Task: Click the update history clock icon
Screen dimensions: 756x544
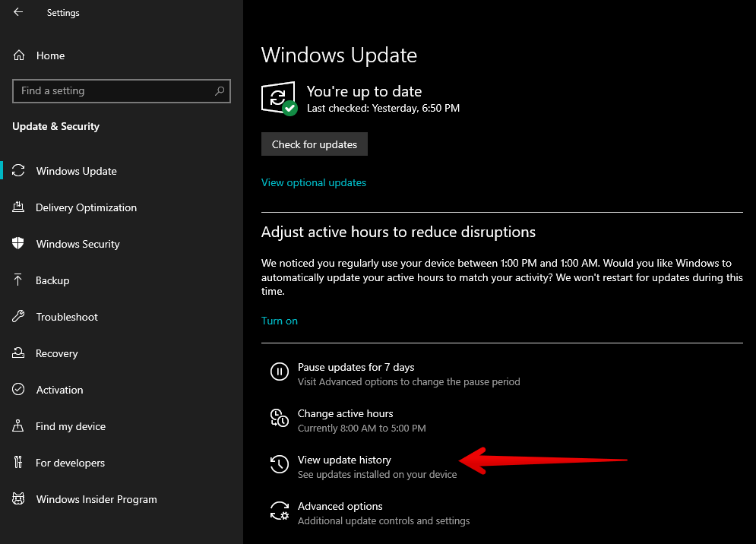Action: [280, 464]
